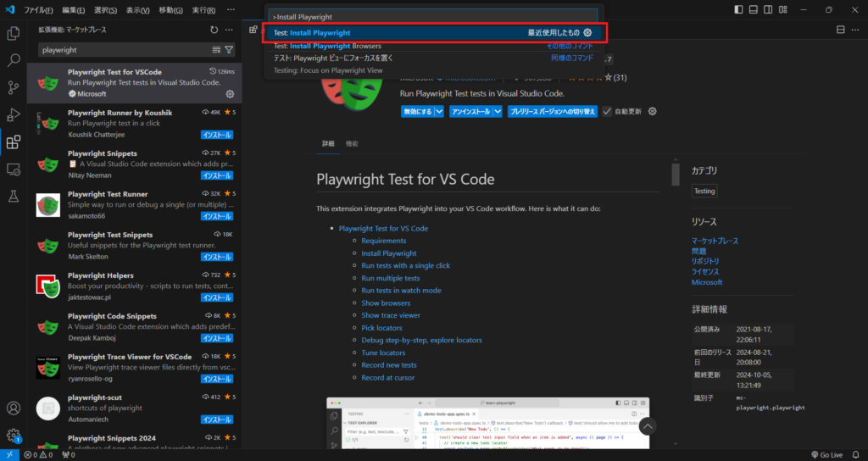
Task: Select the 'Test: Install Playwright' command
Action: [432, 32]
